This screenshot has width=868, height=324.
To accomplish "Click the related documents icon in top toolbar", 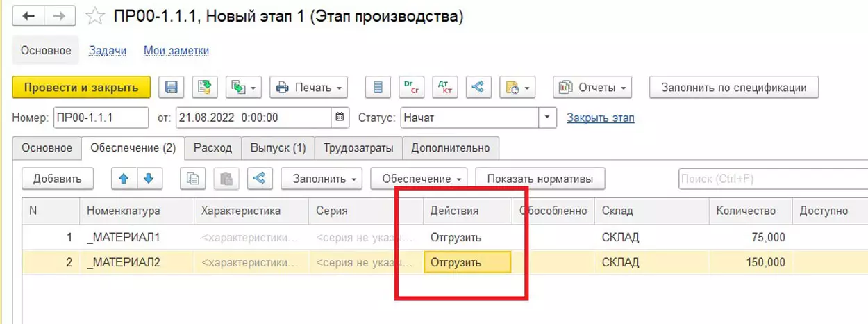I will [x=478, y=88].
